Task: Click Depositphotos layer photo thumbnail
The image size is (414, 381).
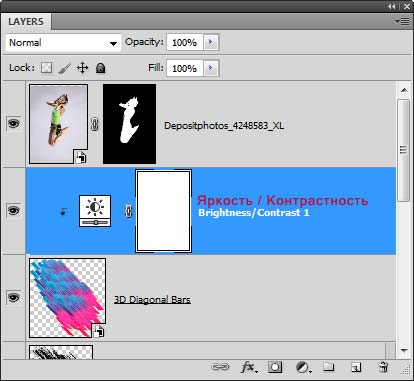Action: 58,124
